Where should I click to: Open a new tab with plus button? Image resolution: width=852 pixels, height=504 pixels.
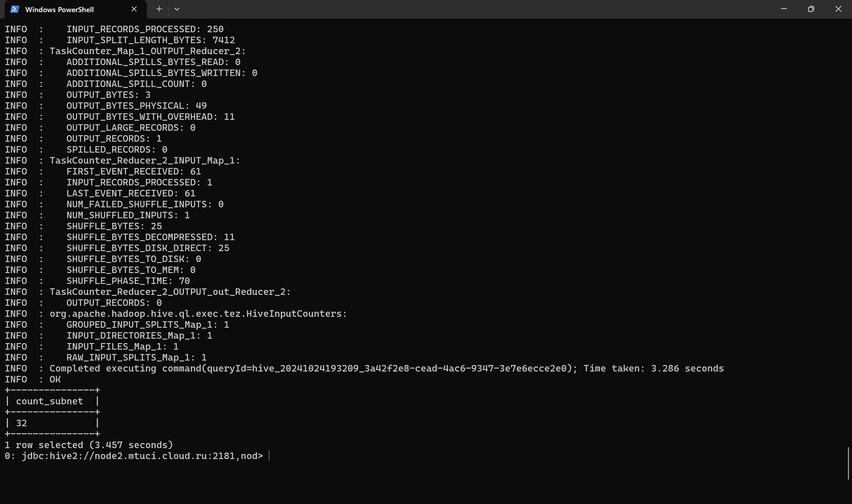(159, 9)
